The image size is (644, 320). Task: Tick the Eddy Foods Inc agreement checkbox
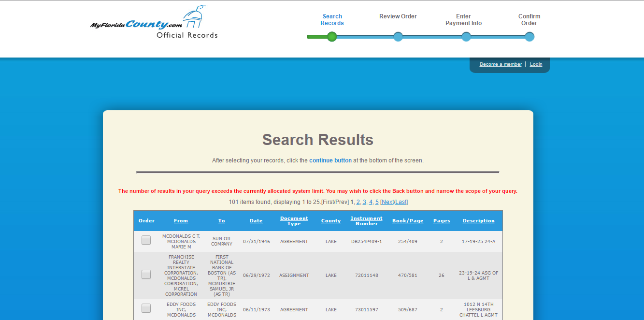coord(146,308)
